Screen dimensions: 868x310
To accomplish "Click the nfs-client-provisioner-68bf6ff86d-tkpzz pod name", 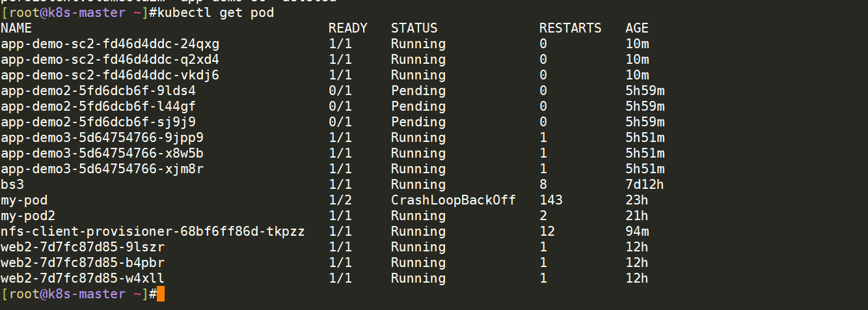I will pyautogui.click(x=153, y=232).
